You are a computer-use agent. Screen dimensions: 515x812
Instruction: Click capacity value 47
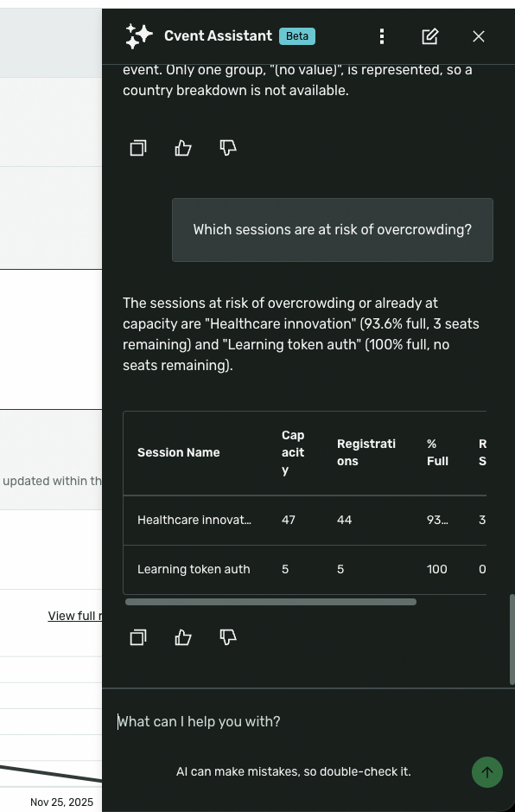pyautogui.click(x=289, y=520)
